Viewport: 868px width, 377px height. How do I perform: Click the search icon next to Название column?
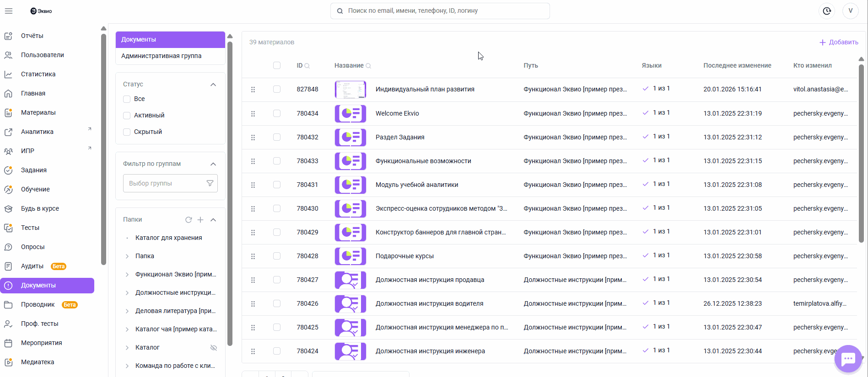click(368, 66)
